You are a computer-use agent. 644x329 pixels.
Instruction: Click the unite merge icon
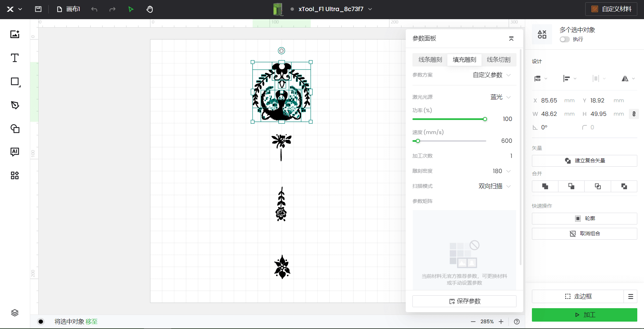(545, 186)
